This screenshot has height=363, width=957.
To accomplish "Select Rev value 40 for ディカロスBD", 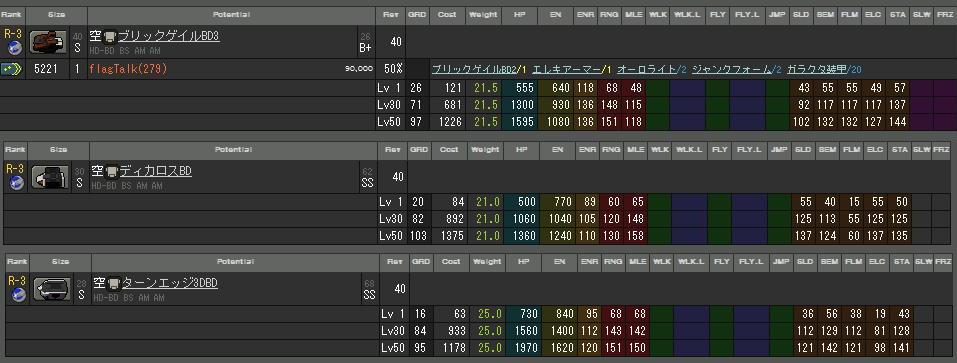I will click(x=397, y=177).
